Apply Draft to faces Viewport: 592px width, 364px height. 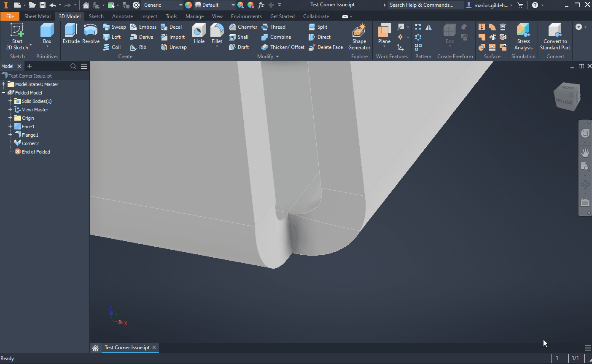239,47
